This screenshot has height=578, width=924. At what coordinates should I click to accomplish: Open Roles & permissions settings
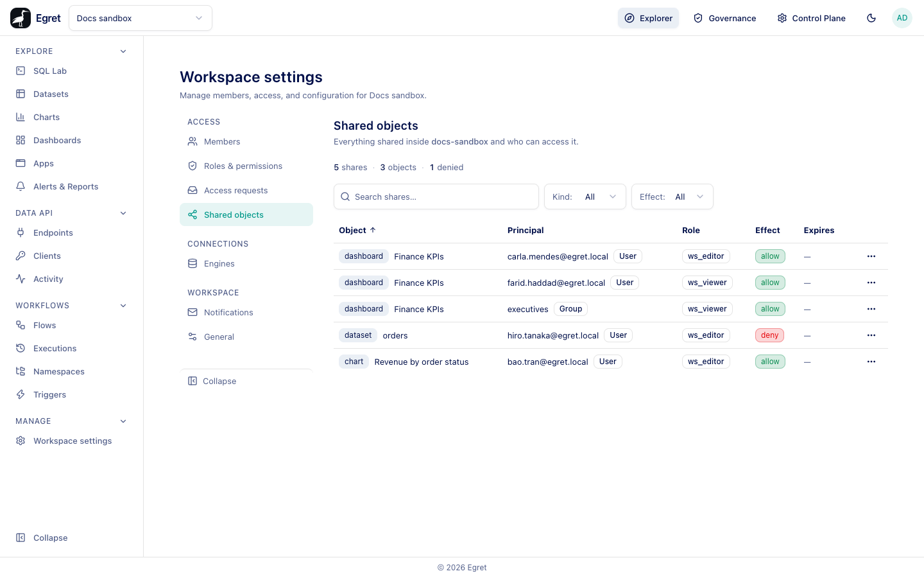tap(246, 166)
